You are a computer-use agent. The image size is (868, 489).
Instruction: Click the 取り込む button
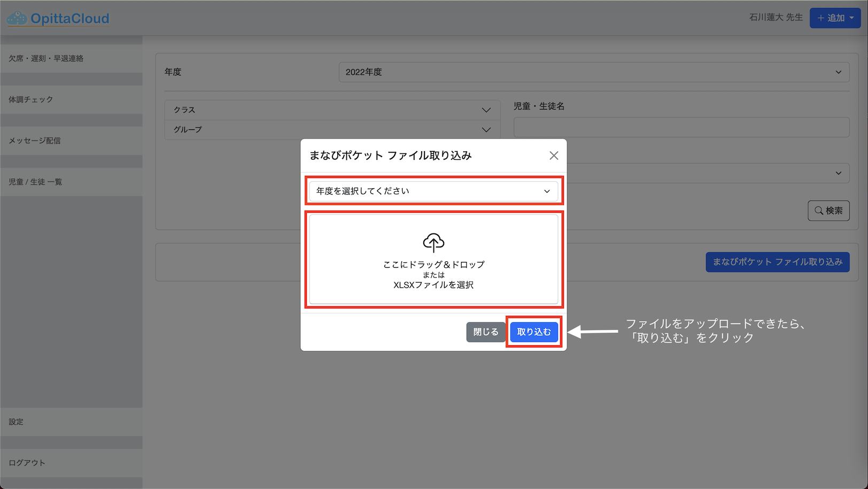point(534,332)
